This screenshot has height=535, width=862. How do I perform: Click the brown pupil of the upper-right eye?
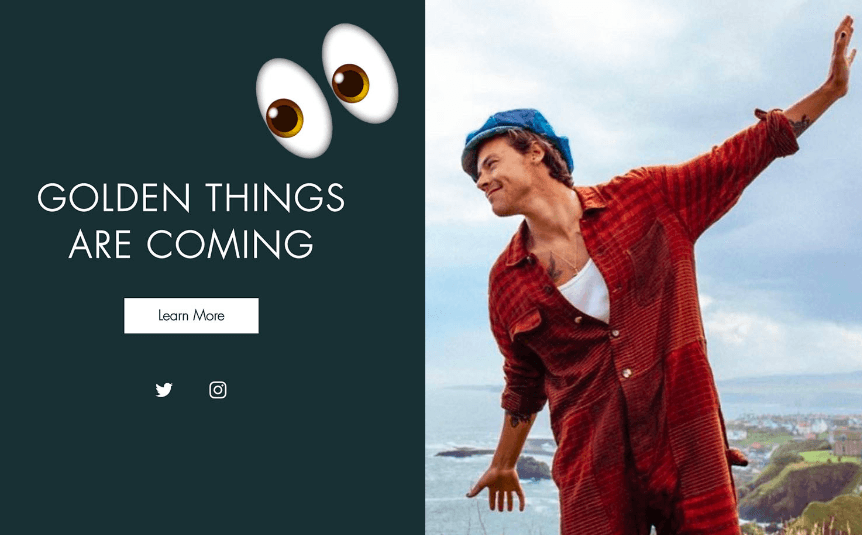(x=350, y=83)
